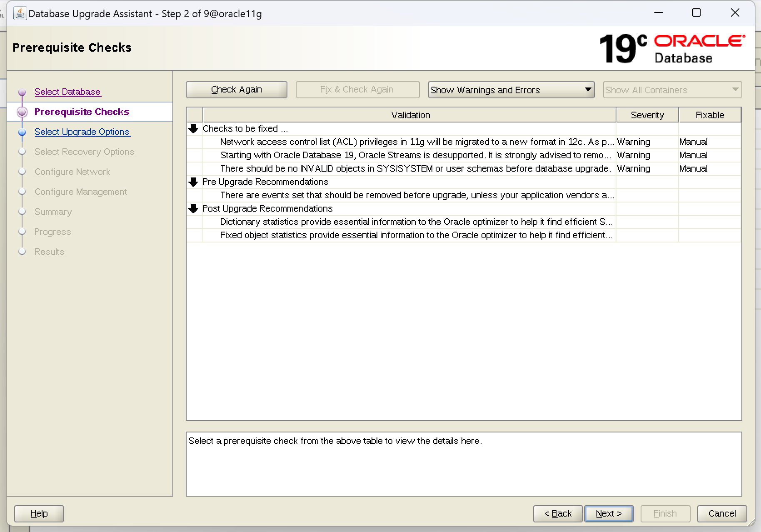Open the Select Upgrade Options step link

click(82, 132)
